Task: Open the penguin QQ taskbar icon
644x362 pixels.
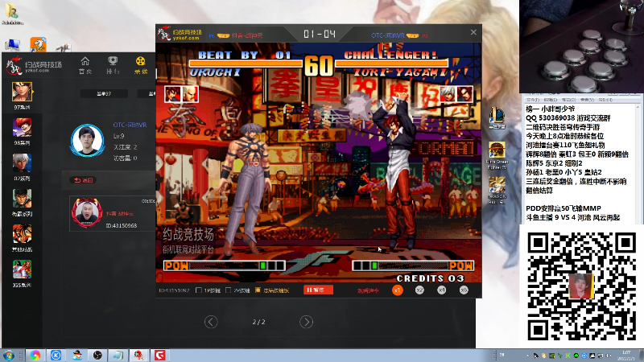Action: pos(76,355)
